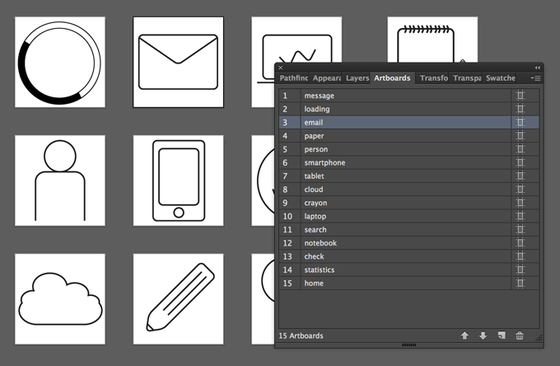Move artboard down with the down arrow
The width and height of the screenshot is (560, 366).
click(483, 336)
